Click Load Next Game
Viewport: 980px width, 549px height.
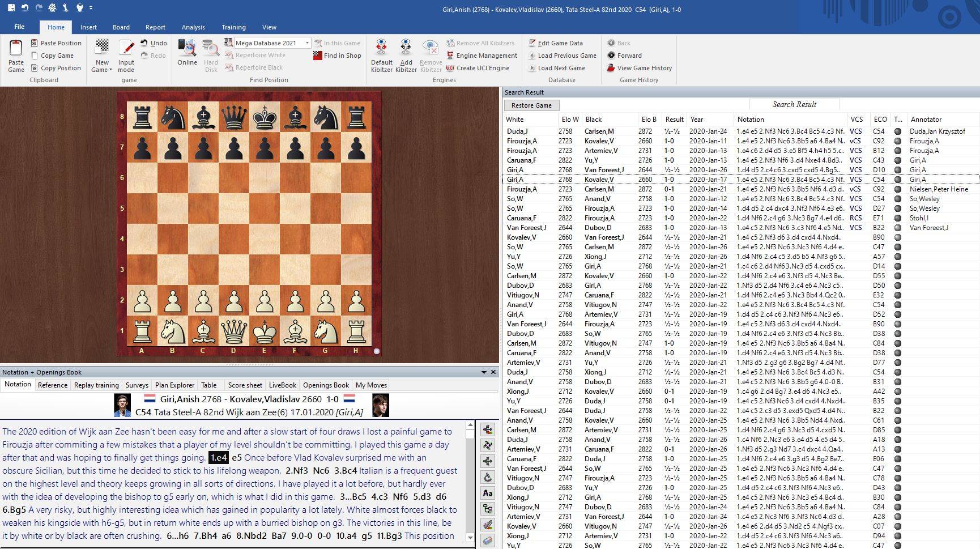click(x=561, y=68)
